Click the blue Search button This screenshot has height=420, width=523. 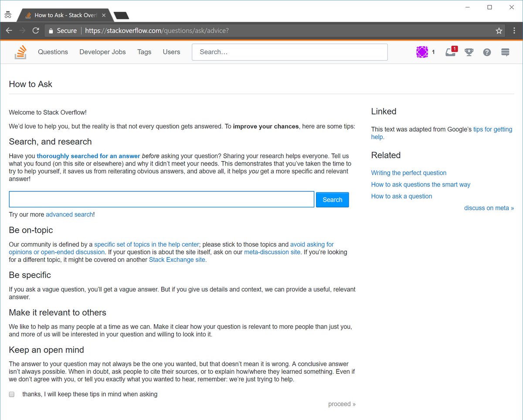(x=333, y=200)
